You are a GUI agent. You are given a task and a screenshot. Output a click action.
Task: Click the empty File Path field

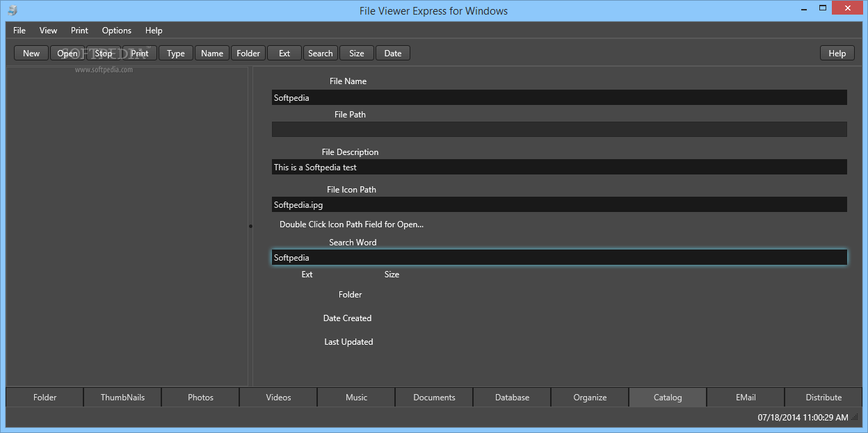[x=559, y=129]
